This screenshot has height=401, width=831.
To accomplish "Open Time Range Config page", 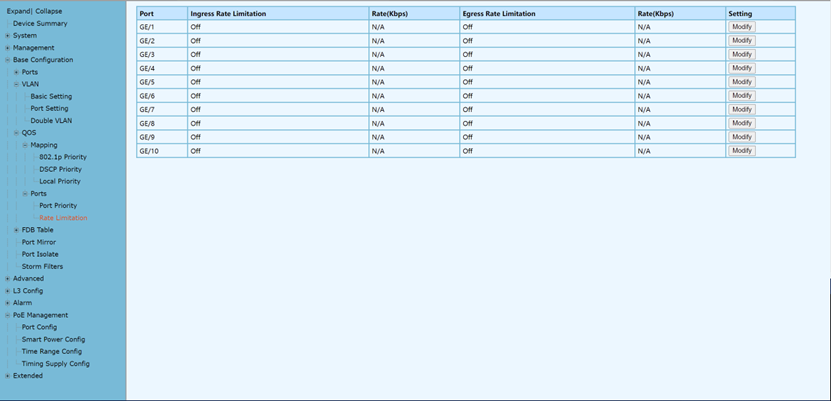I will pos(52,352).
